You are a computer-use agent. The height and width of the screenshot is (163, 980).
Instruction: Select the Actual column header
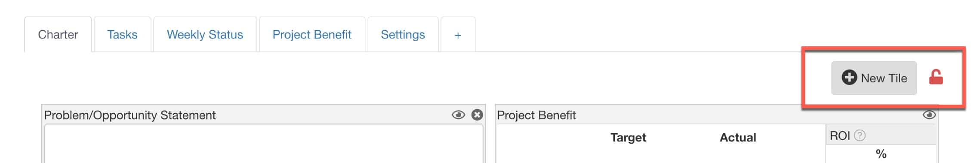738,137
